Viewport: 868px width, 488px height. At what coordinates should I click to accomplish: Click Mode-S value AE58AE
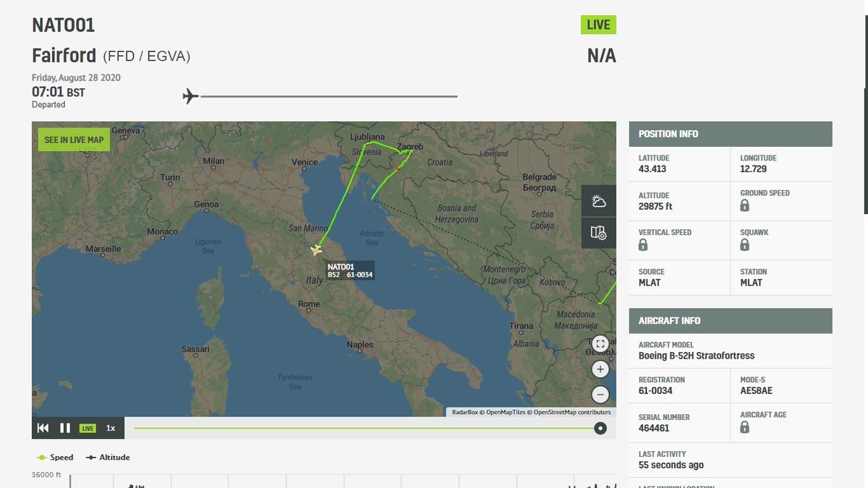click(x=756, y=391)
